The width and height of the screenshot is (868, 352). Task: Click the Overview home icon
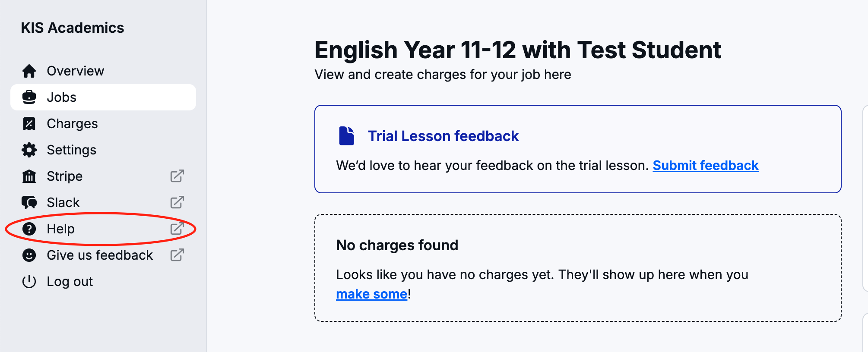tap(29, 71)
